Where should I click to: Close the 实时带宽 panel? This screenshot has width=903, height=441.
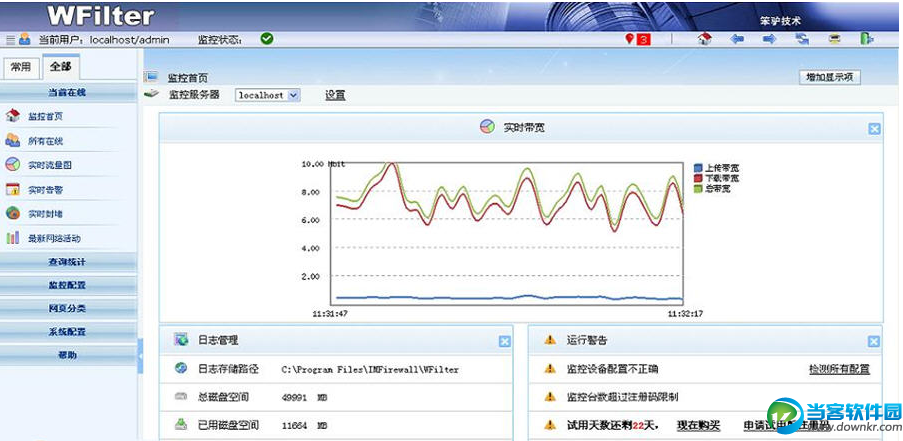tap(874, 129)
